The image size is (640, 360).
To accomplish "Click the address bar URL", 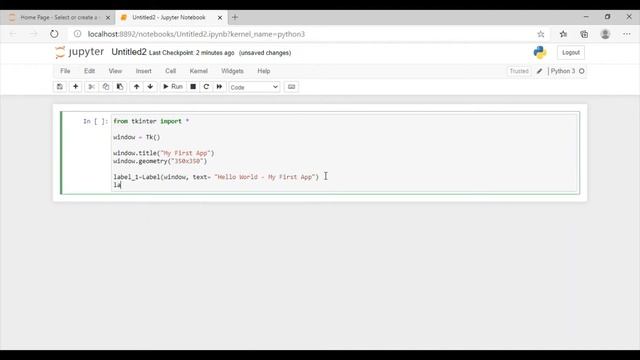I will [x=196, y=34].
